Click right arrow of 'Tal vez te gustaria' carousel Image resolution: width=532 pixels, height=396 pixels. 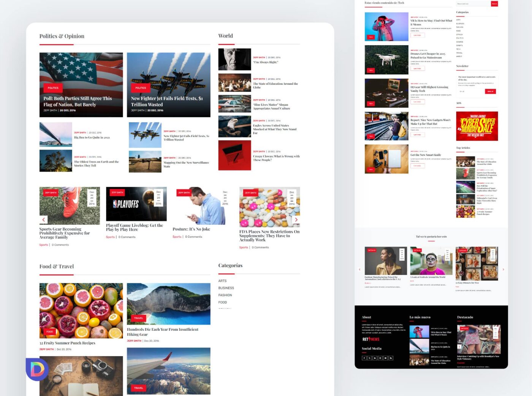[x=503, y=270]
